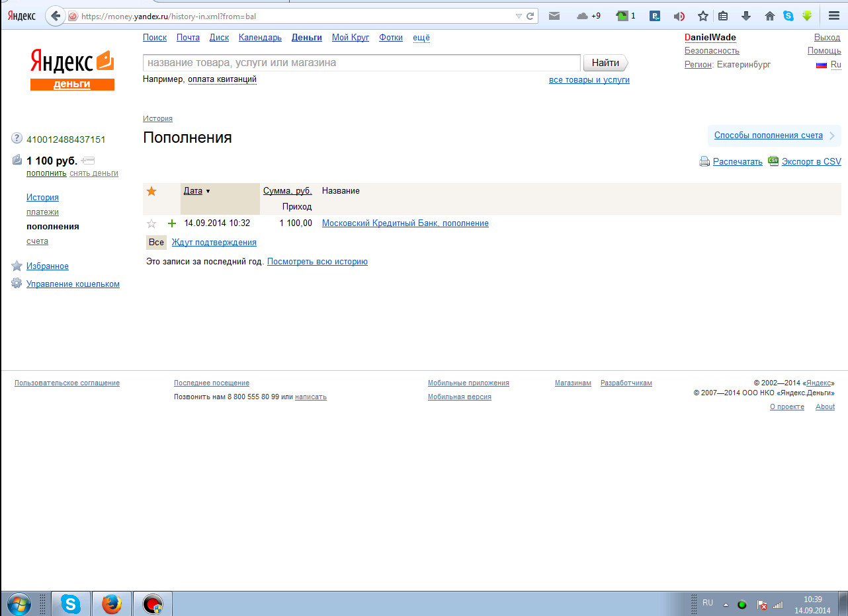Bookmark this page with the star icon
The image size is (848, 616).
tap(702, 16)
